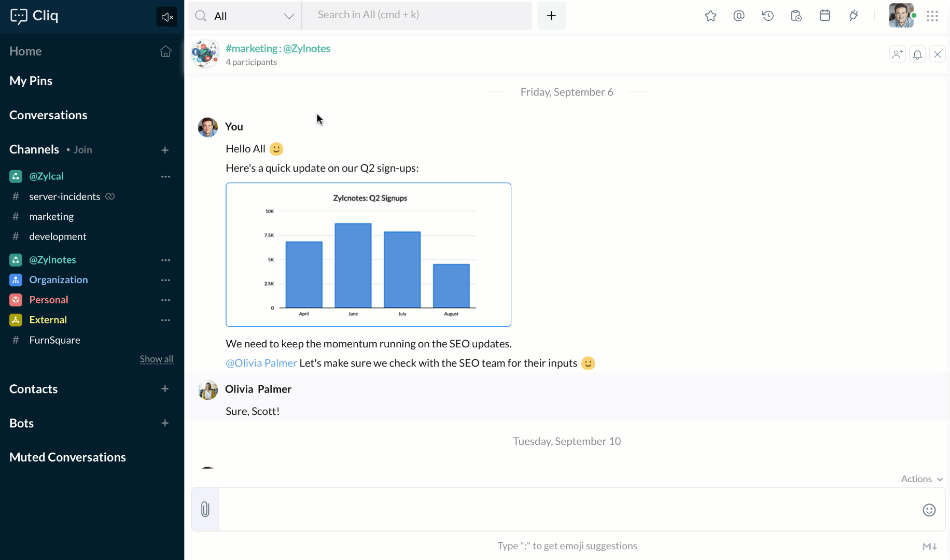Expand the External channel group
The image size is (950, 560).
pyautogui.click(x=48, y=320)
